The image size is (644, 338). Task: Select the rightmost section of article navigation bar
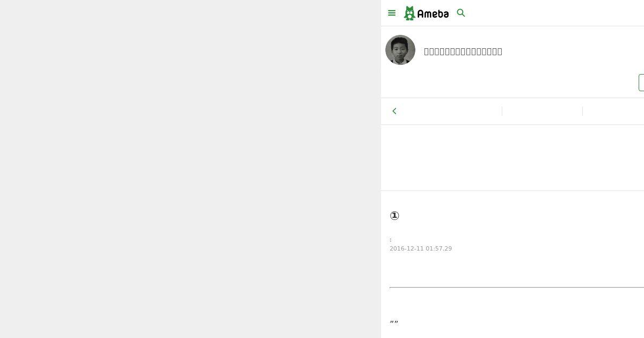click(613, 111)
